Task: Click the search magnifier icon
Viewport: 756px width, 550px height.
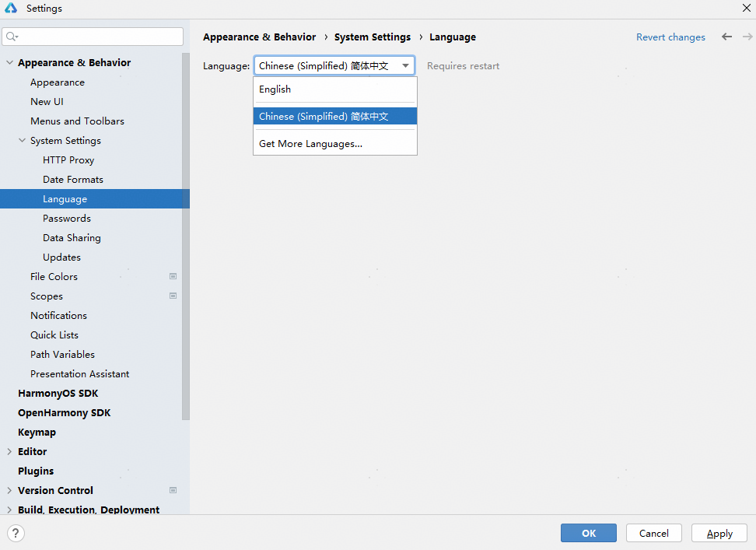Action: 12,37
